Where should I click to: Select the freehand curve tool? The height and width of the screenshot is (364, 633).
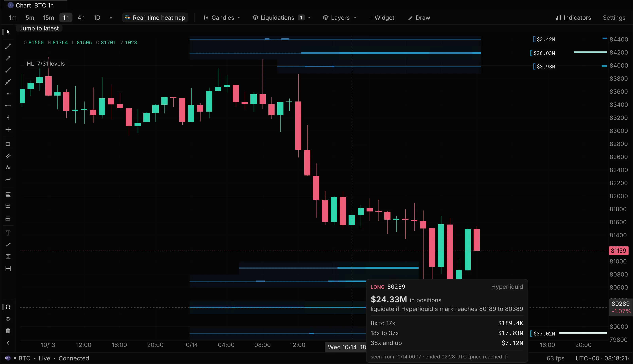point(8,180)
